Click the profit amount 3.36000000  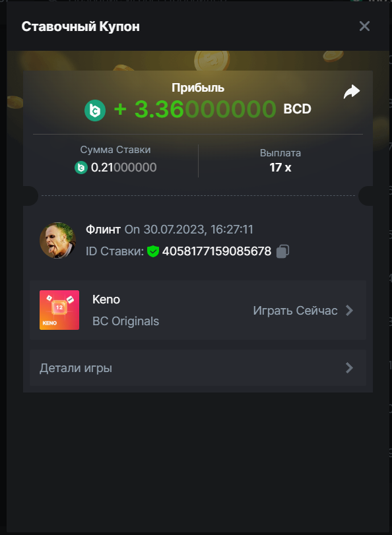tap(205, 110)
